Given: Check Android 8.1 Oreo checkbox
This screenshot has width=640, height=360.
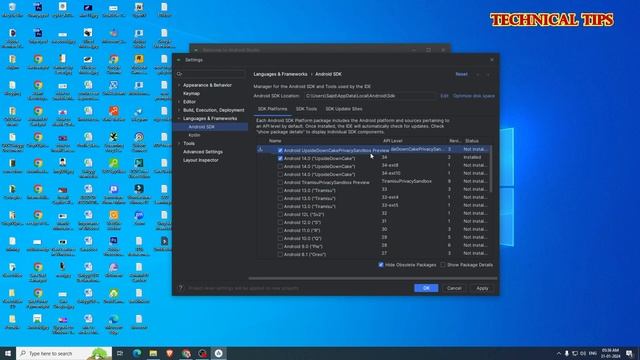Looking at the screenshot, I should tap(280, 254).
